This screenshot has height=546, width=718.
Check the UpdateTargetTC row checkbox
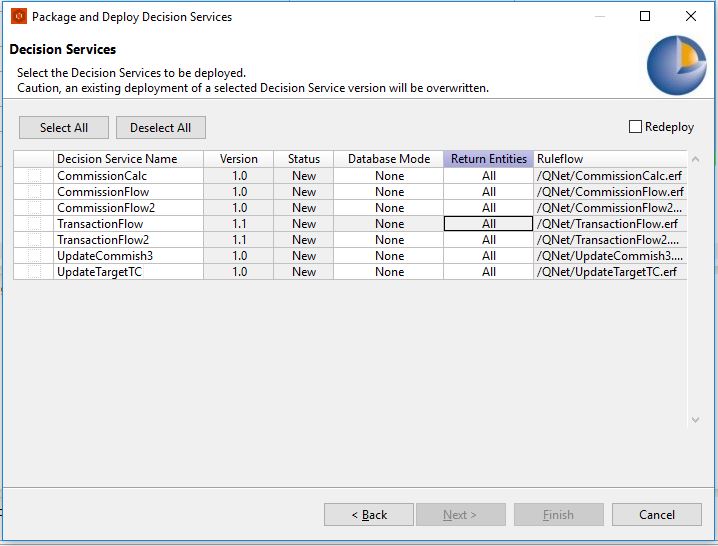(x=34, y=272)
